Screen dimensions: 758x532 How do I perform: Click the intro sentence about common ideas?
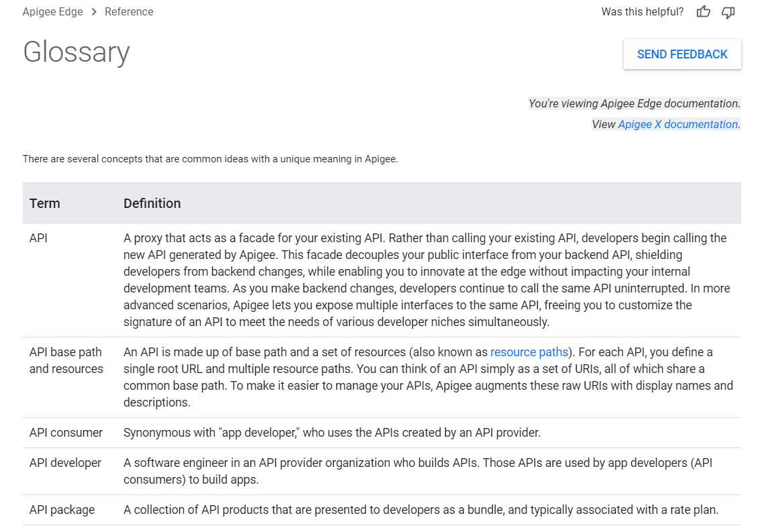(x=210, y=159)
